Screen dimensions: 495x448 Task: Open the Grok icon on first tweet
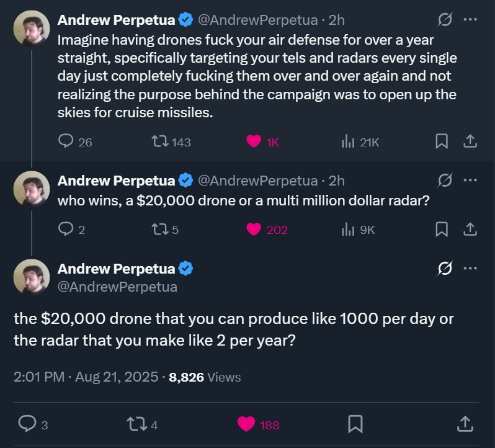(444, 20)
